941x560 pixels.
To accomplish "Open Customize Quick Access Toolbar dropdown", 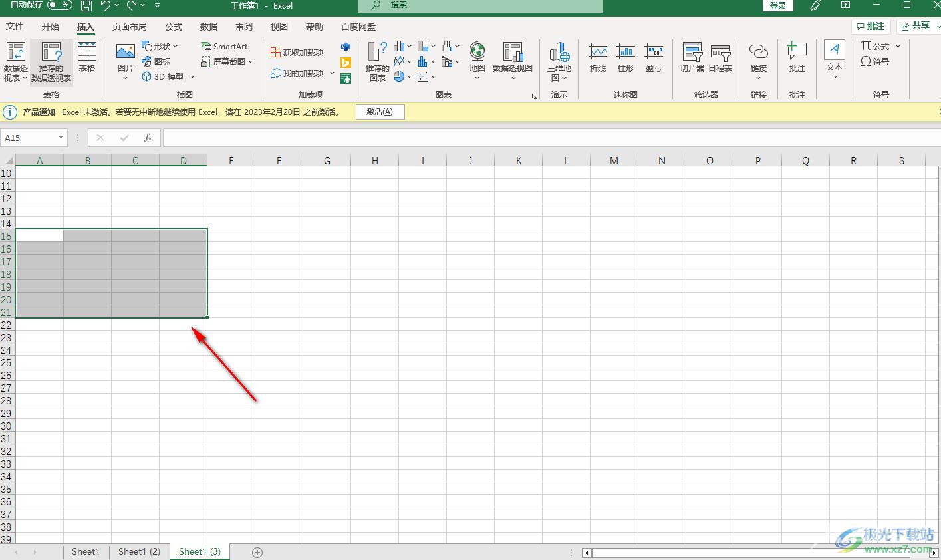I will pyautogui.click(x=158, y=5).
